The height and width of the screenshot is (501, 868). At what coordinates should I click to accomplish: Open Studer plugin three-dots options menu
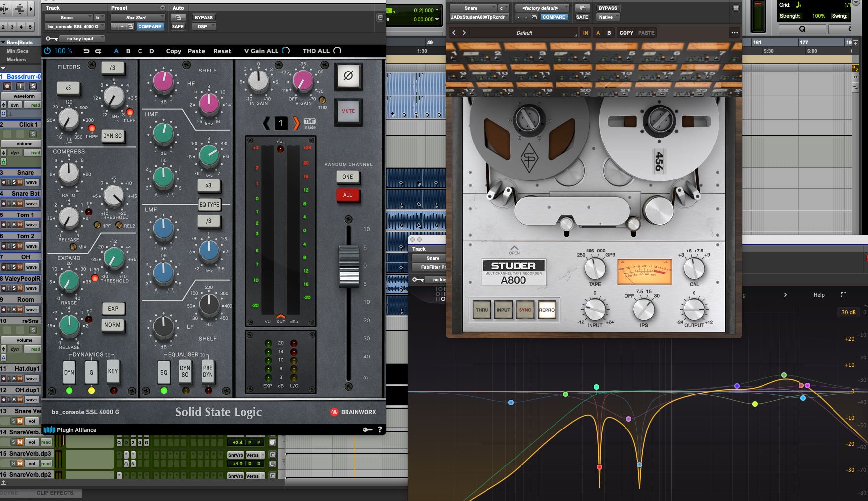(x=734, y=33)
